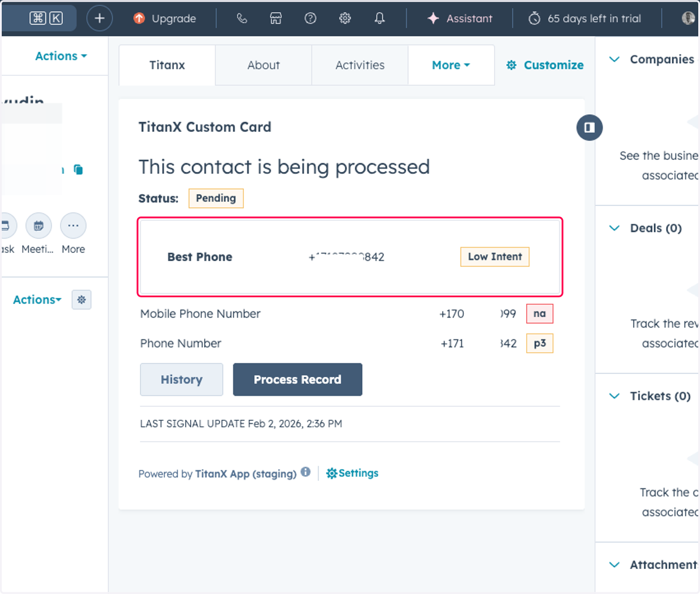Collapse the Deals (0) section chevron
700x594 pixels.
click(614, 228)
